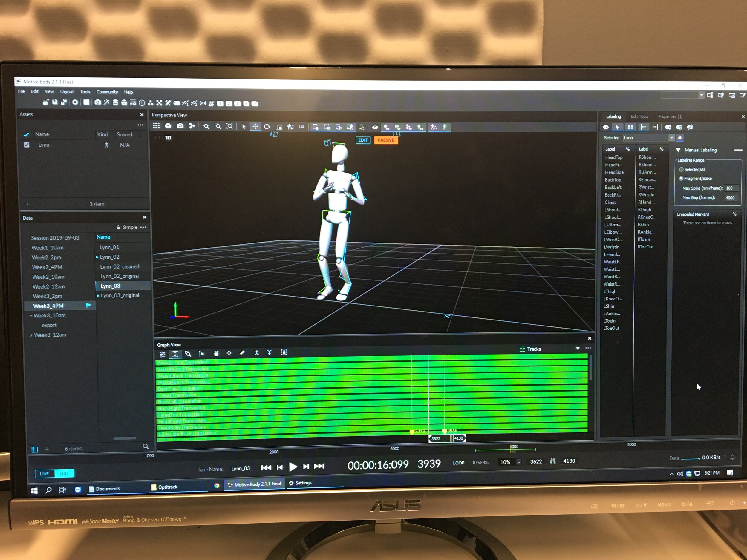Click the 4130 range end handle
This screenshot has width=747, height=560.
(x=459, y=438)
